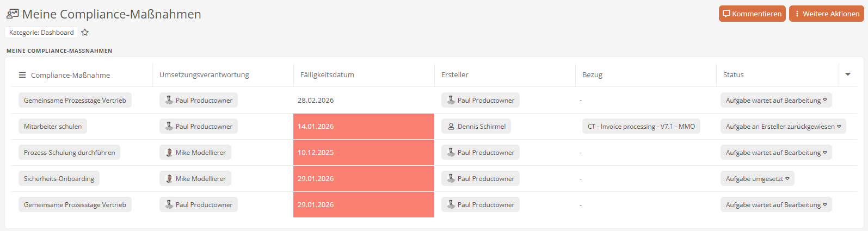868x231 pixels.
Task: Click the hamburger menu icon beside Compliance-Maßnahme
Action: point(22,75)
